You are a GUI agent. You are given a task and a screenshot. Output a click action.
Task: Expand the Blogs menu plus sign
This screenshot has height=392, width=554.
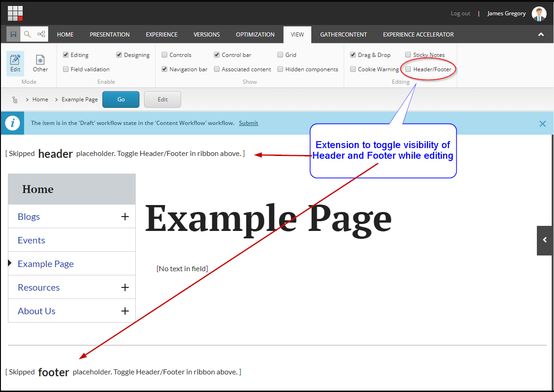pyautogui.click(x=125, y=217)
